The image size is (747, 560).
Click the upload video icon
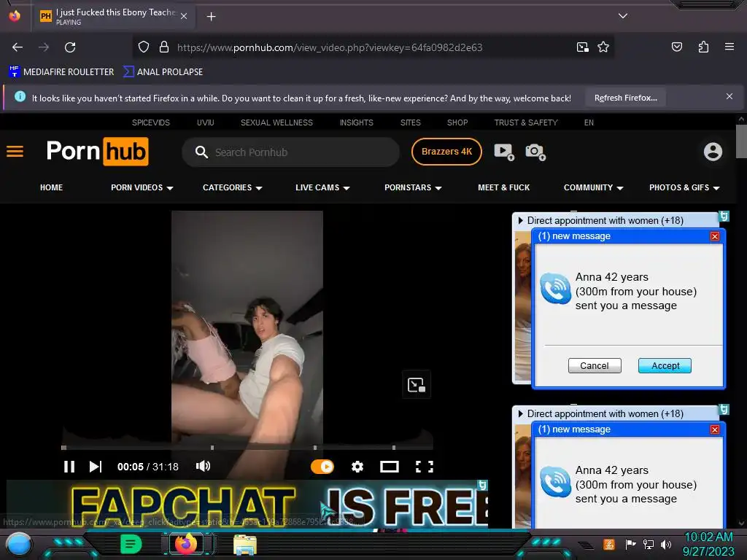tap(504, 152)
